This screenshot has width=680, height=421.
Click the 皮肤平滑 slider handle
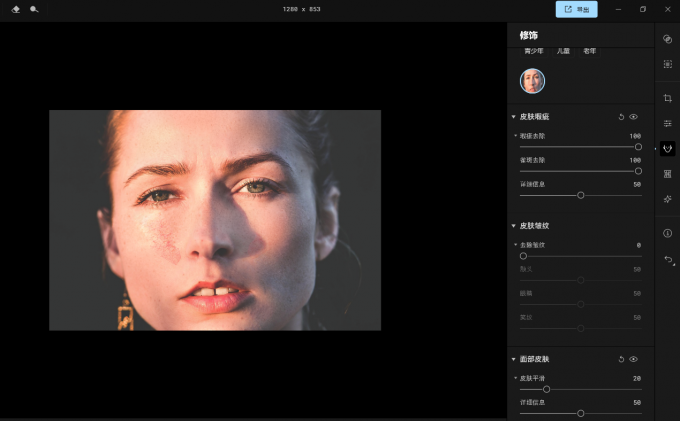point(546,389)
